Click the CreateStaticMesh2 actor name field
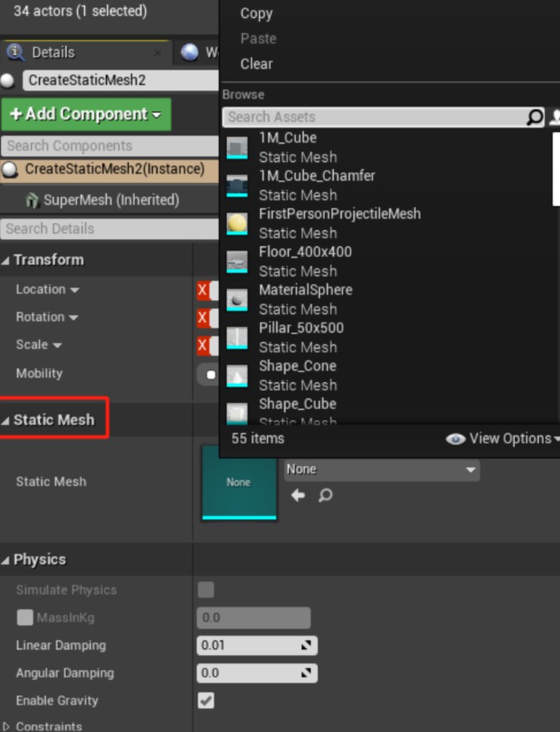The height and width of the screenshot is (732, 560). click(121, 80)
